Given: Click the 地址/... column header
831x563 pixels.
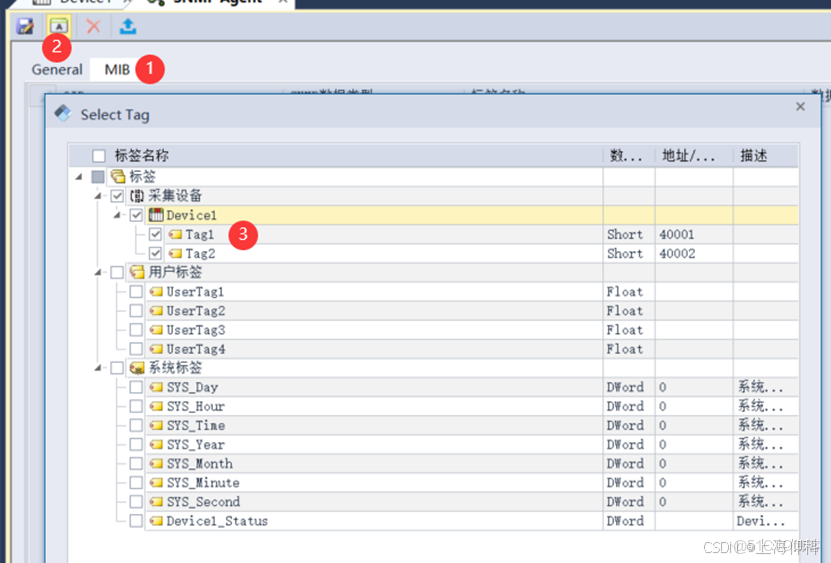Looking at the screenshot, I should click(x=688, y=156).
